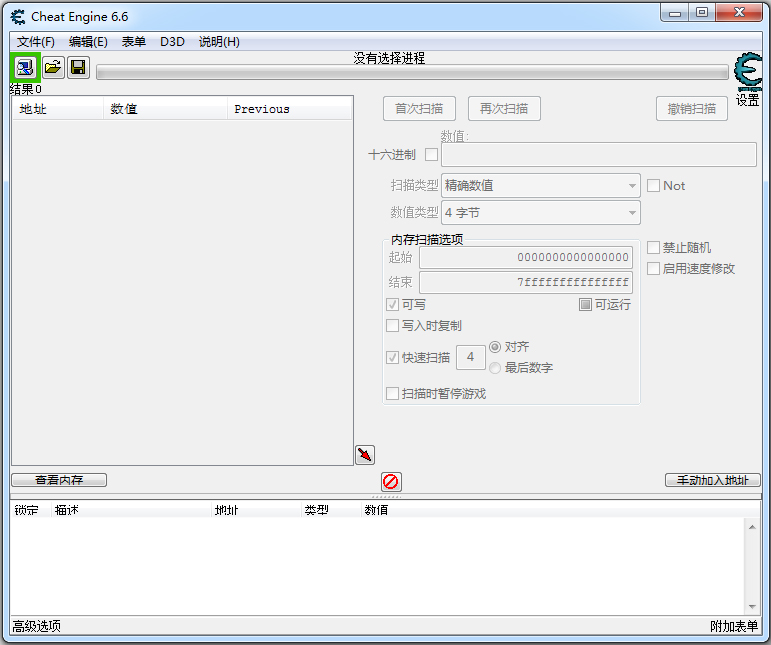This screenshot has width=771, height=645.
Task: Click the 手动加入地址 button
Action: pyautogui.click(x=712, y=480)
